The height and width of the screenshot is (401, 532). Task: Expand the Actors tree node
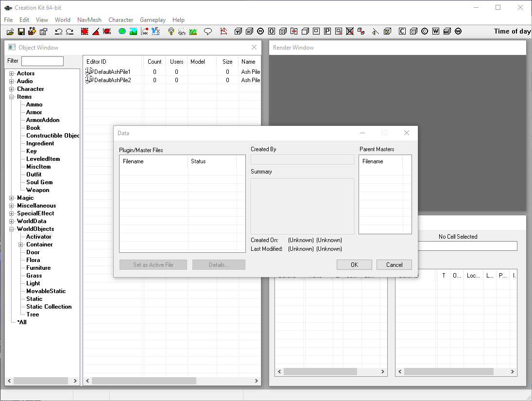click(12, 74)
